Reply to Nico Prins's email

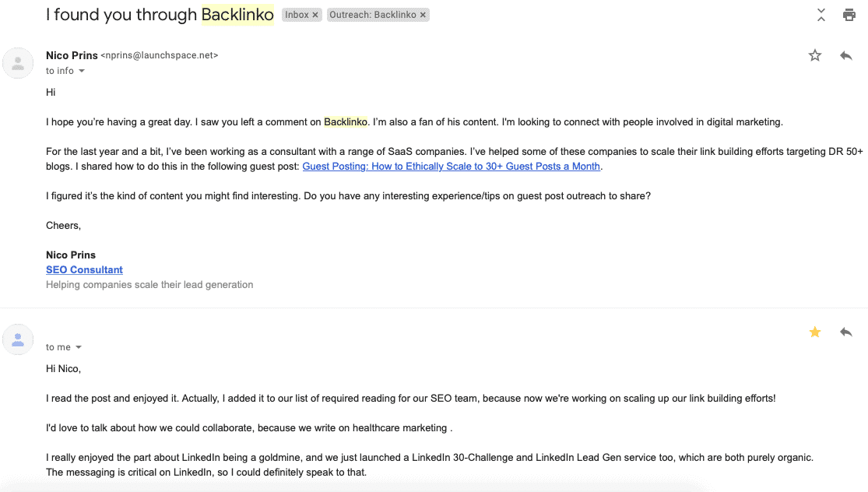[x=846, y=55]
